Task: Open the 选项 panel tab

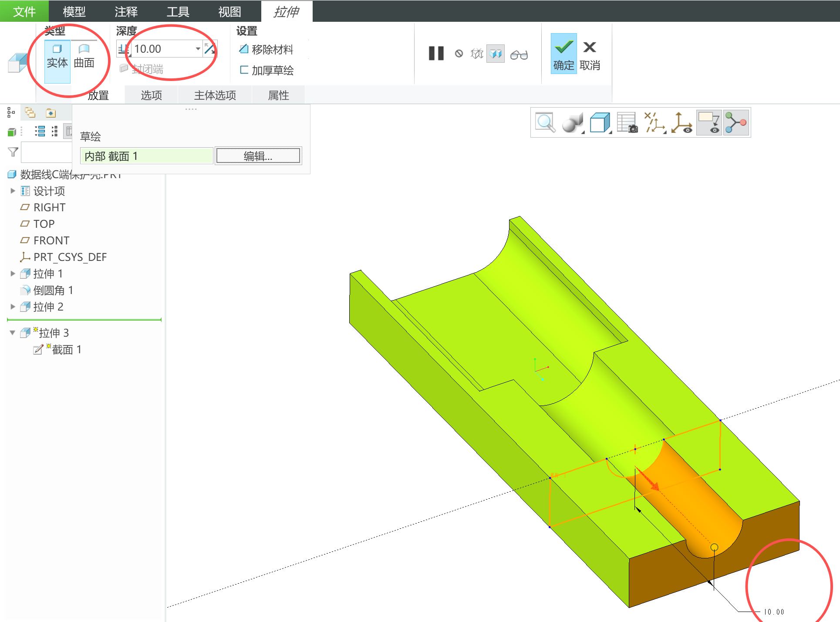Action: (x=151, y=95)
